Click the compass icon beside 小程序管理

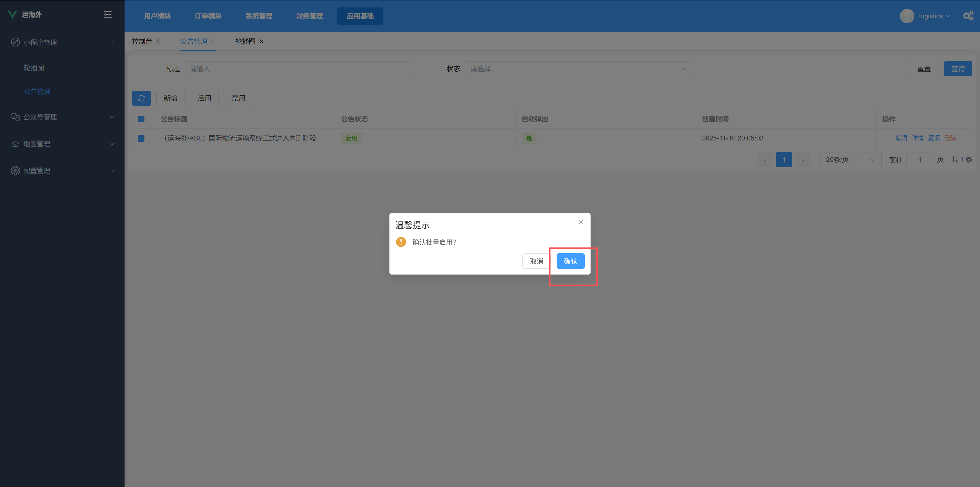point(15,42)
